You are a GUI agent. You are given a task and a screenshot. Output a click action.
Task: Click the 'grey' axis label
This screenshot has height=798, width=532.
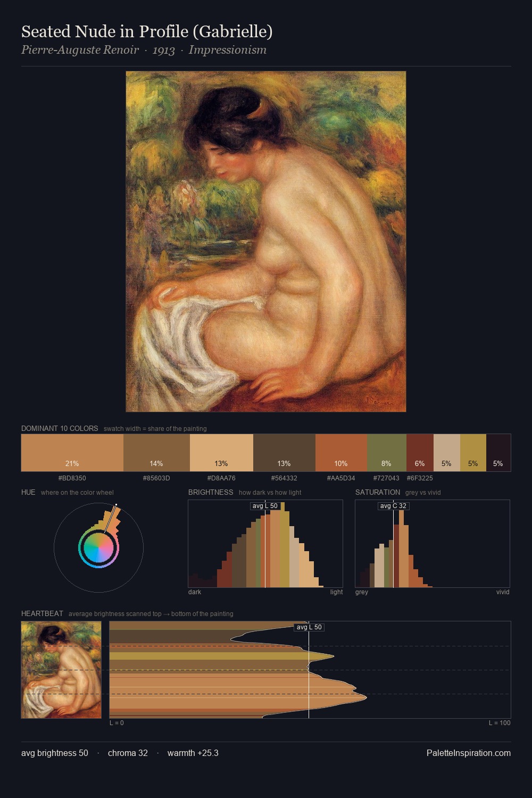[362, 592]
